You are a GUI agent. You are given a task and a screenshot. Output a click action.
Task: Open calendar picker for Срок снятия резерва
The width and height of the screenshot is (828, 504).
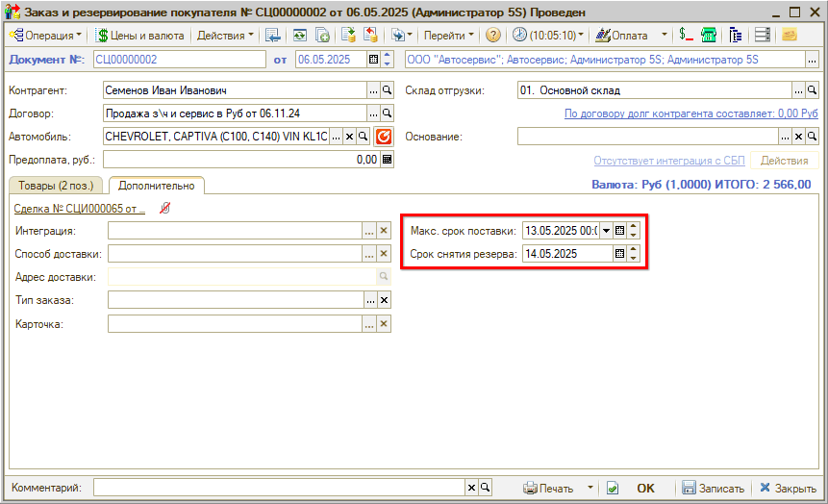click(x=620, y=254)
